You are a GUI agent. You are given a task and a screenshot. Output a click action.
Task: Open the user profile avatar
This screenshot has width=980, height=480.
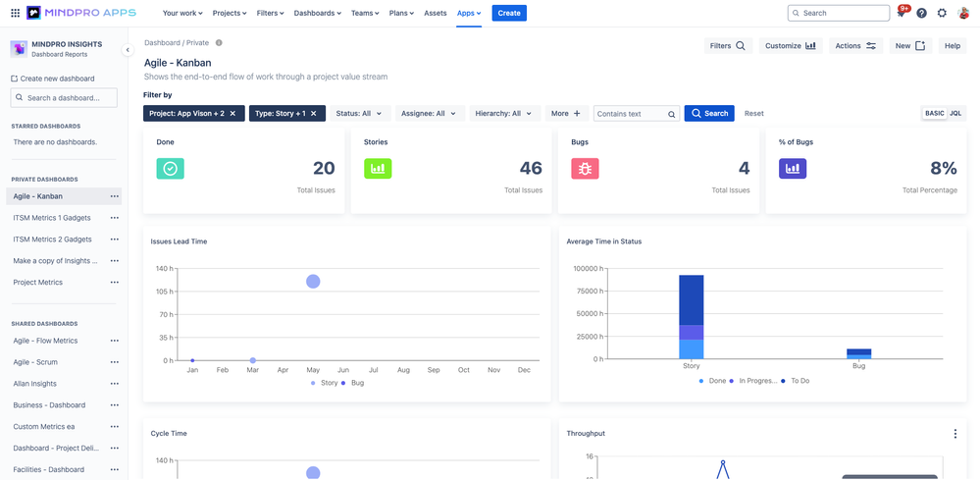tap(963, 13)
